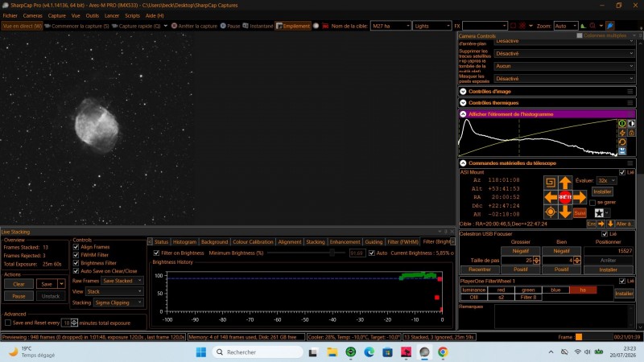This screenshot has height=362, width=644.
Task: Slew telescope left with orange left arrow
Action: point(551,197)
